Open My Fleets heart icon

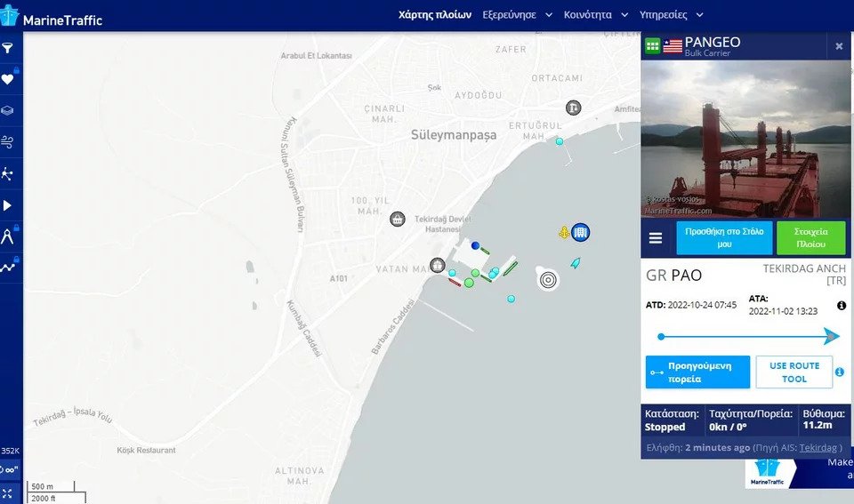(x=8, y=79)
